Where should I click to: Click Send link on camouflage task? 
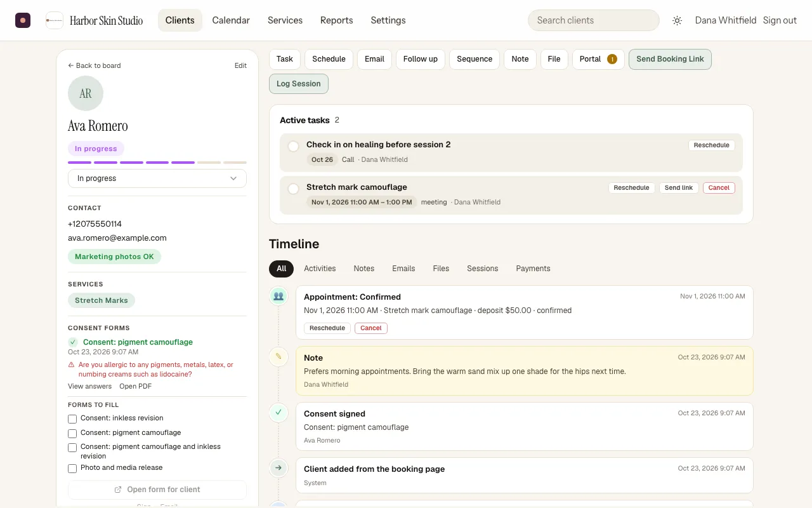679,188
